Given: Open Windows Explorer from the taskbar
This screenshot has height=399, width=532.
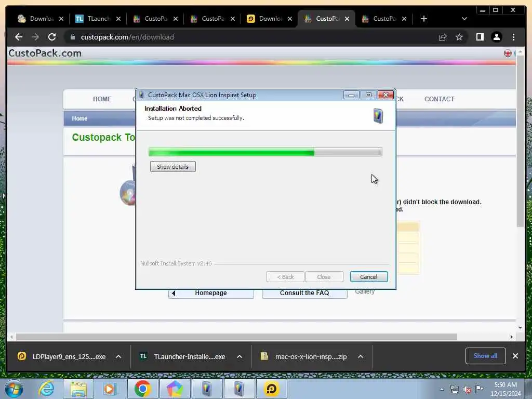Looking at the screenshot, I should (78, 389).
